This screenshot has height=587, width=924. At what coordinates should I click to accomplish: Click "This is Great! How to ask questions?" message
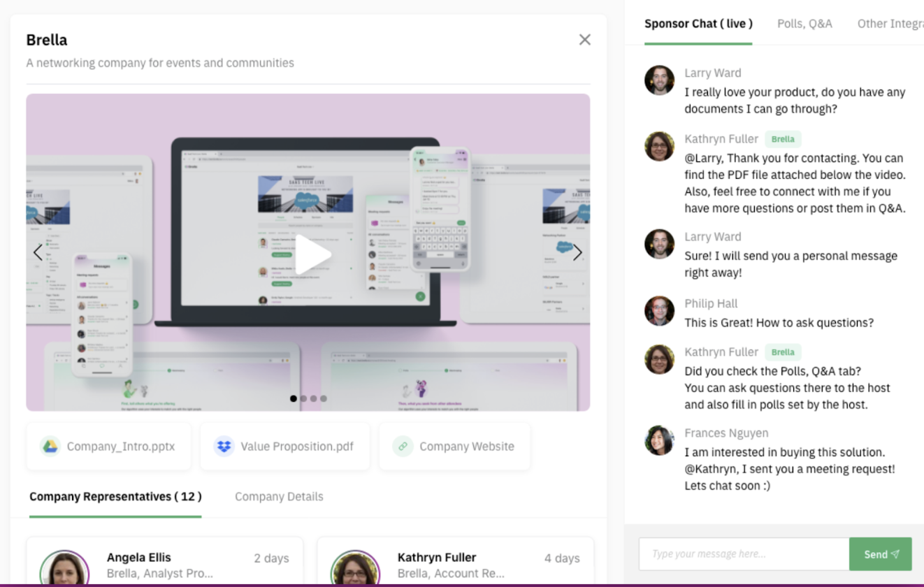click(779, 323)
